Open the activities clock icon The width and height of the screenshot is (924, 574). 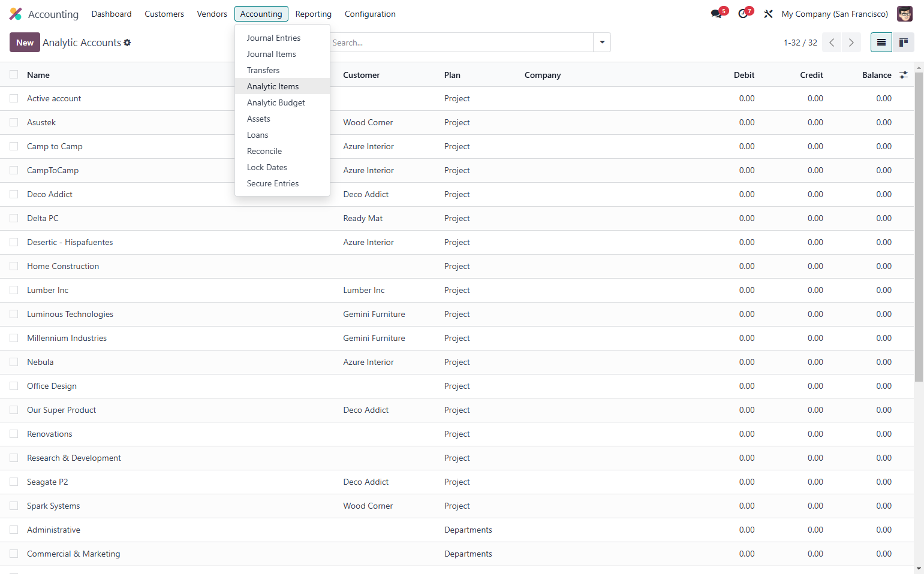click(743, 14)
